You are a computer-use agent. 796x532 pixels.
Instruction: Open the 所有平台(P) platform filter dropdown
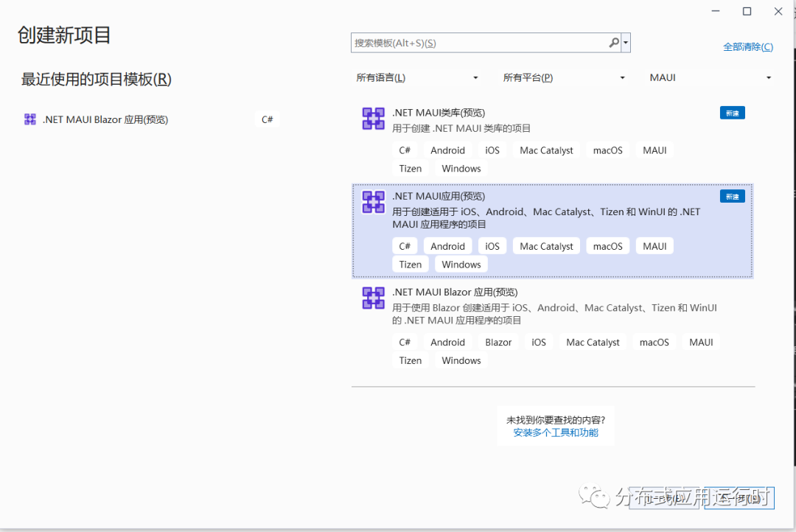pyautogui.click(x=564, y=77)
